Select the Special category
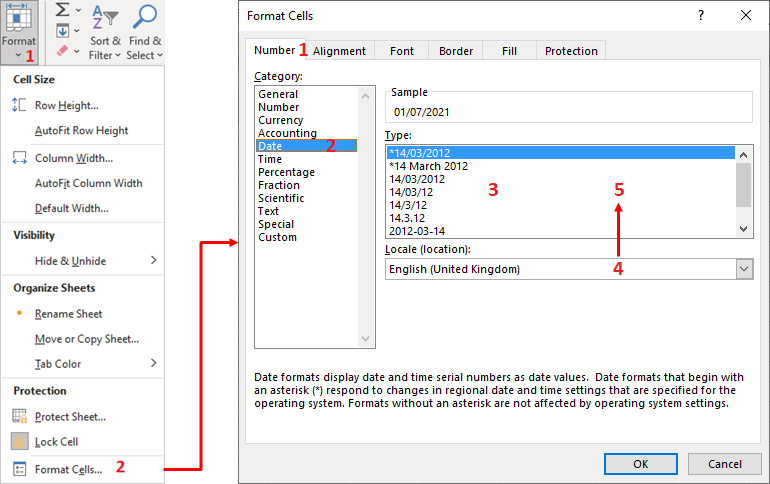Screen dimensions: 770x484 tap(276, 224)
